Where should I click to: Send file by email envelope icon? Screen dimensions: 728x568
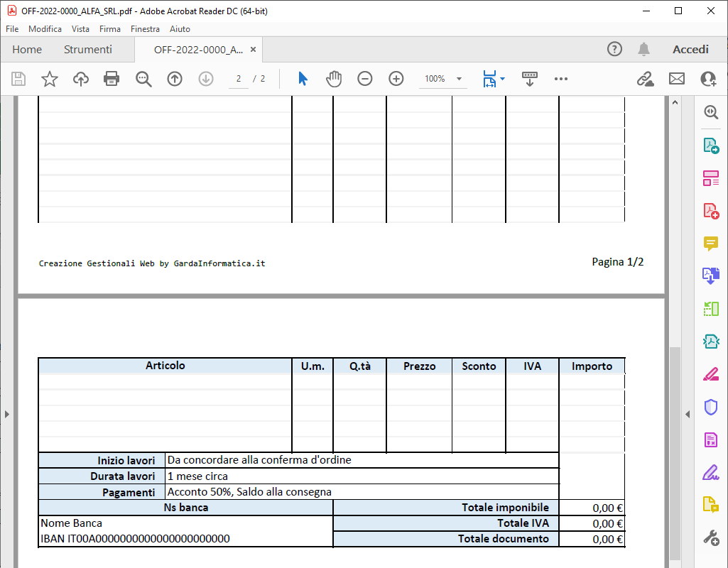click(677, 79)
